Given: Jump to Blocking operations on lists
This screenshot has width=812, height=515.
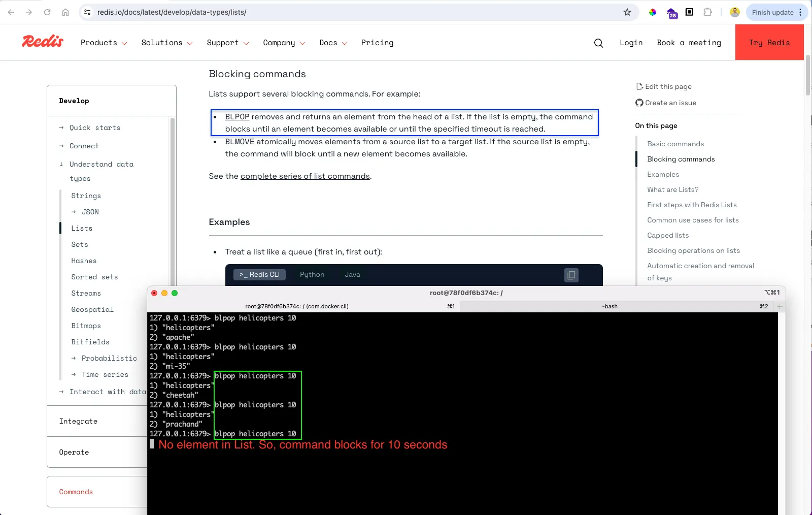Looking at the screenshot, I should pos(693,251).
